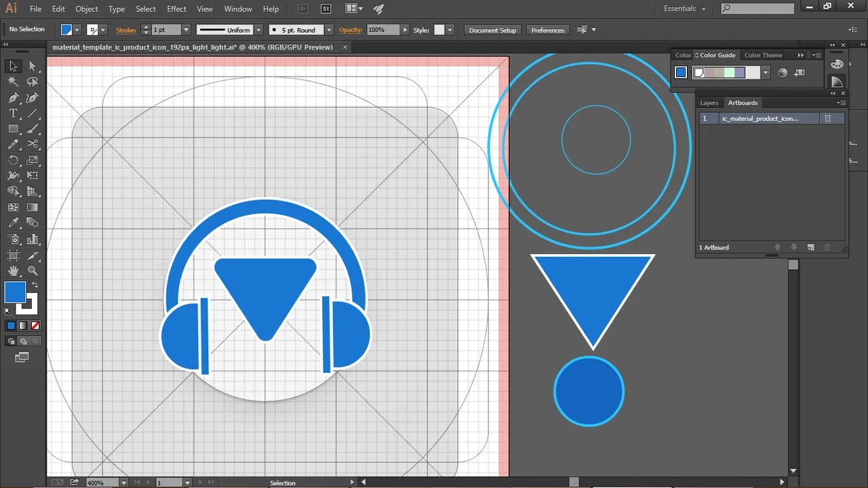Viewport: 868px width, 488px height.
Task: Pick the Lasso tool
Action: (32, 81)
